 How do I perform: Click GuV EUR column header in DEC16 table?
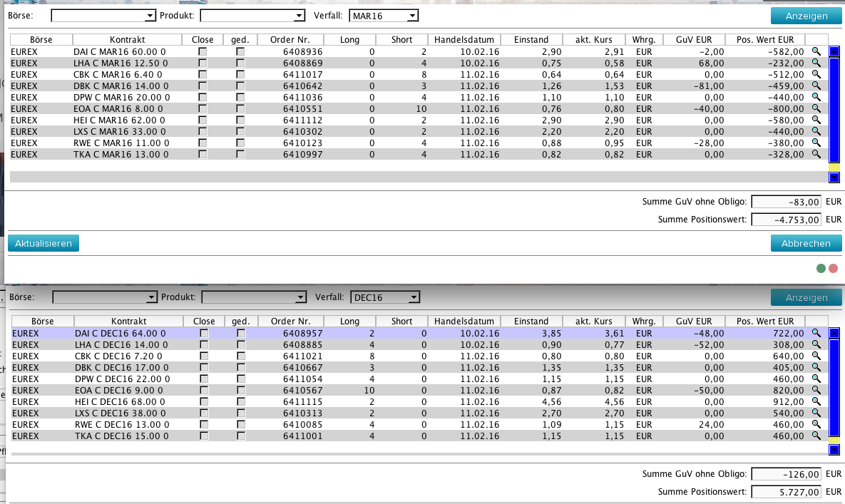click(x=694, y=321)
